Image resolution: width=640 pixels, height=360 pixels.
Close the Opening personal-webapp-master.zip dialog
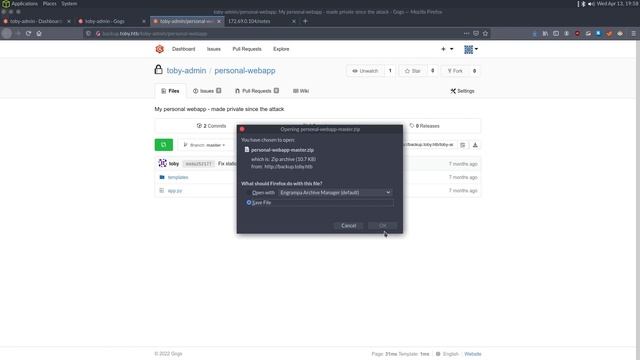(x=242, y=129)
